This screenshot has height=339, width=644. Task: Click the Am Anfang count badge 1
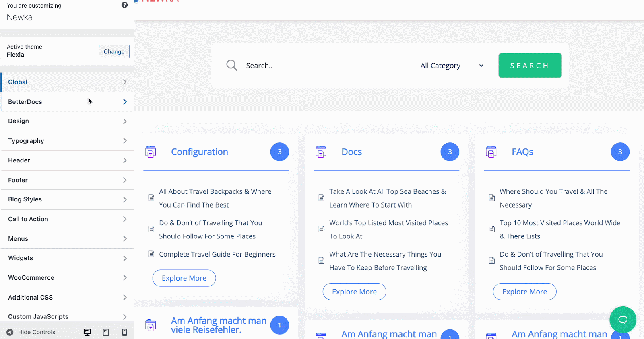pyautogui.click(x=279, y=325)
